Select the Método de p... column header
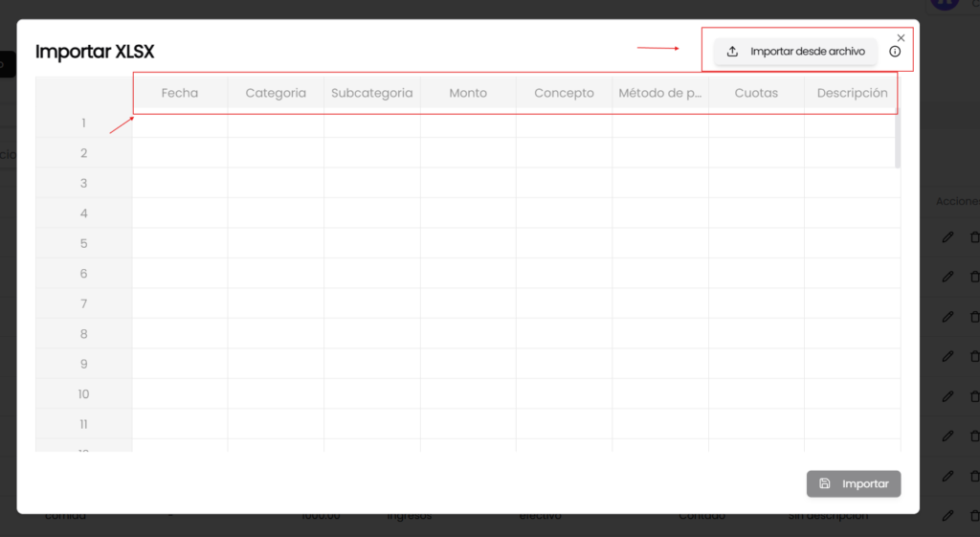Viewport: 980px width, 537px height. tap(660, 93)
